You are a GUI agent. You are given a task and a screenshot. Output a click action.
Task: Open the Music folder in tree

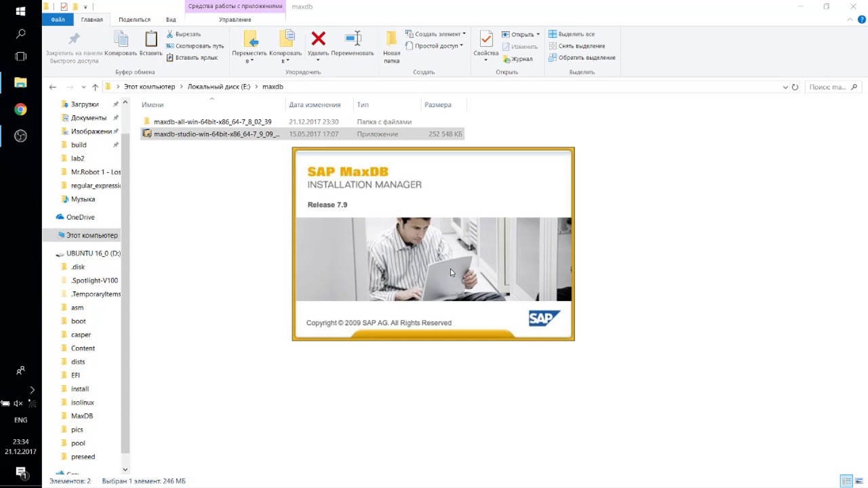point(83,199)
